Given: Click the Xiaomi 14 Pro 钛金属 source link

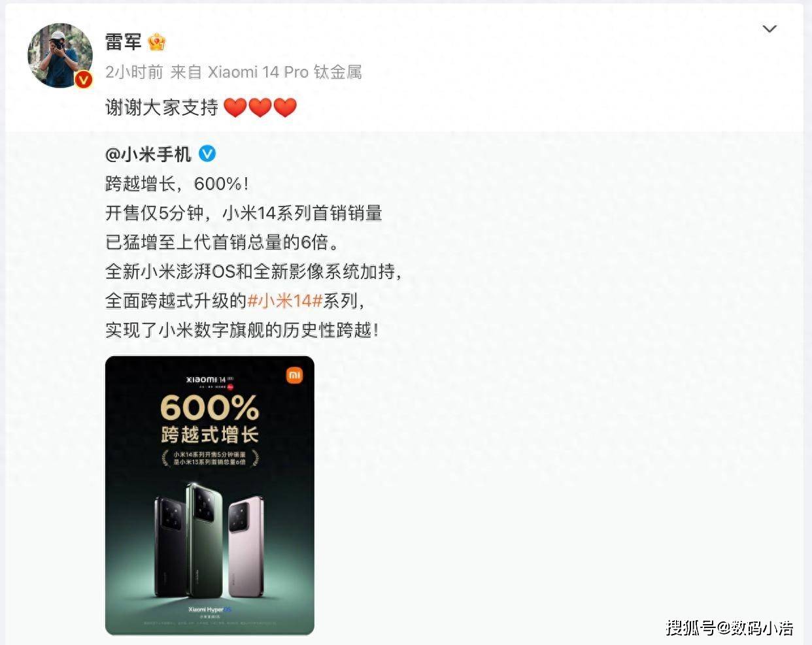Looking at the screenshot, I should pos(285,72).
